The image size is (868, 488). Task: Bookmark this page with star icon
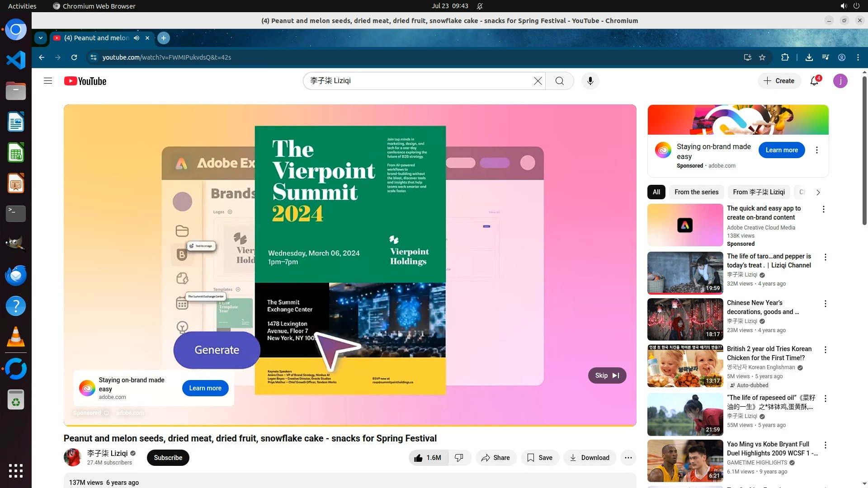pos(762,57)
